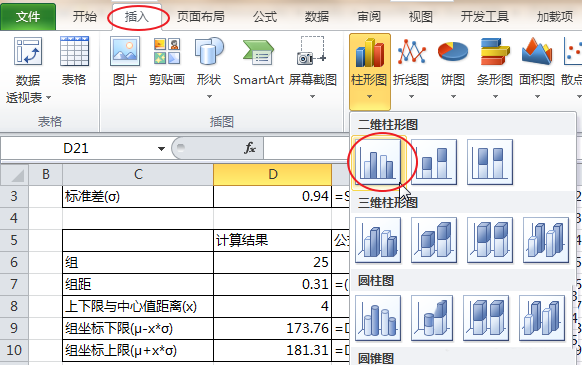Viewport: 582px width, 365px height.
Task: Select the cell with value 25
Action: (x=273, y=263)
